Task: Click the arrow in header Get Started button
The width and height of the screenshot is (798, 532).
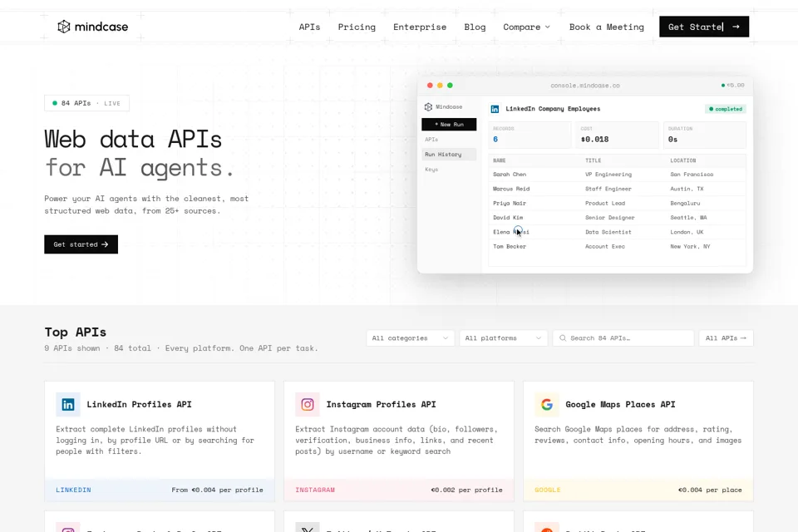Action: coord(736,27)
